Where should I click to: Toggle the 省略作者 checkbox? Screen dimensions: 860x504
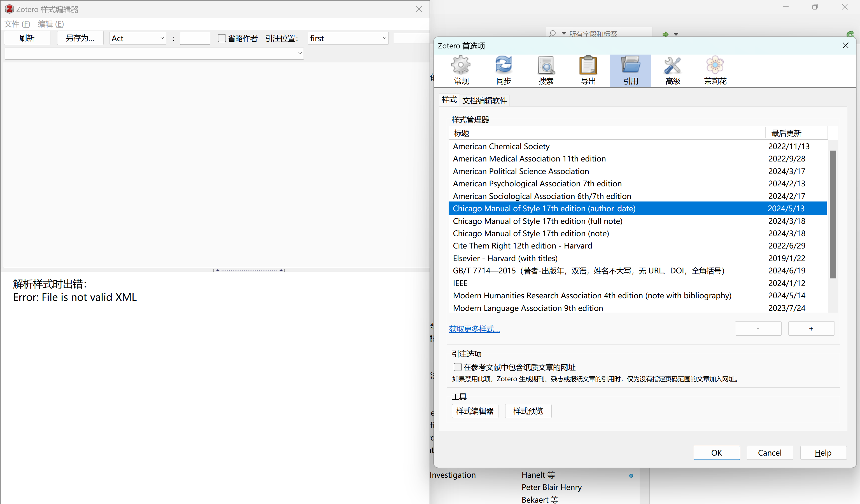[222, 38]
